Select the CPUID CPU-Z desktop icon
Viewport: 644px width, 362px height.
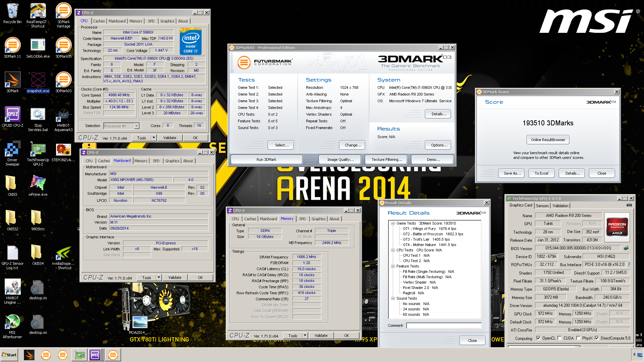pyautogui.click(x=12, y=117)
